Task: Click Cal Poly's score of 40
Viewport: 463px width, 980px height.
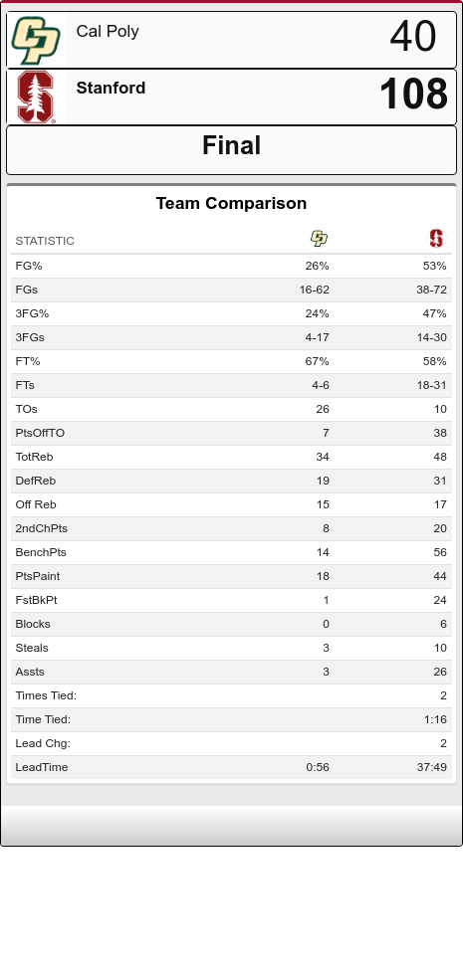Action: (413, 36)
